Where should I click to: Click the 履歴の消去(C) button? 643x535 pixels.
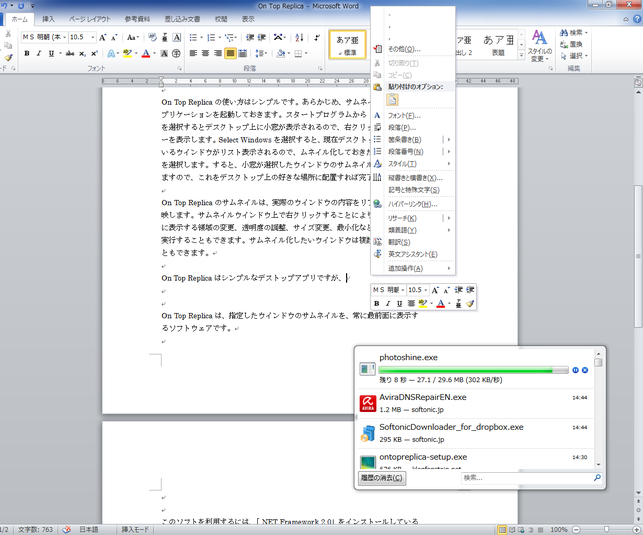pyautogui.click(x=382, y=478)
